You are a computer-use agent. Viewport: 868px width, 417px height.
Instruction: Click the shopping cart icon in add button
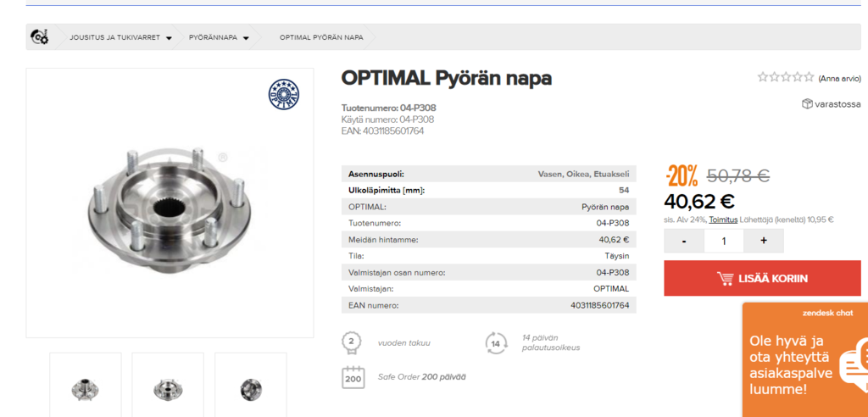[725, 278]
